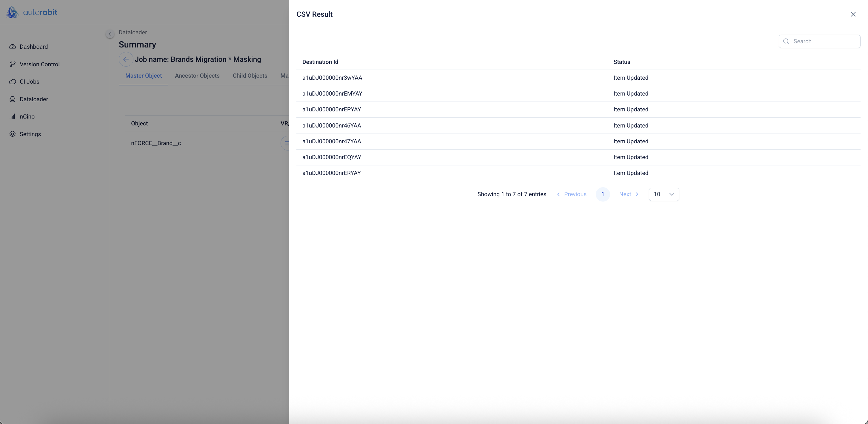Click the AutoRABIT logo

32,13
